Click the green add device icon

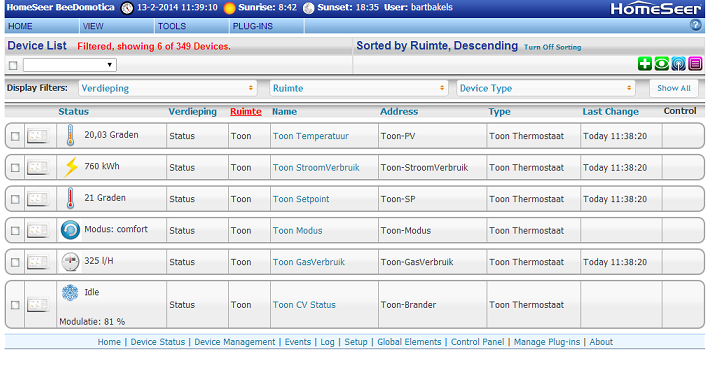(x=645, y=64)
